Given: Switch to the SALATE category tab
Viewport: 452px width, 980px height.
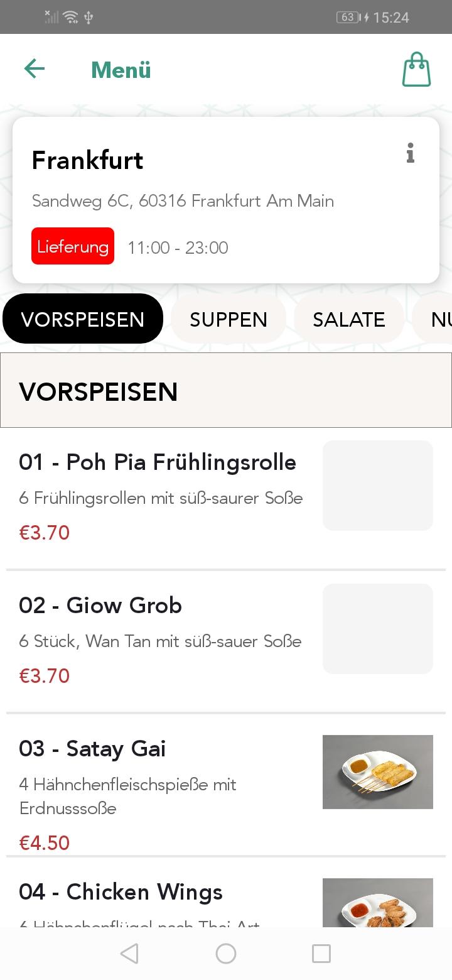Looking at the screenshot, I should tap(349, 319).
